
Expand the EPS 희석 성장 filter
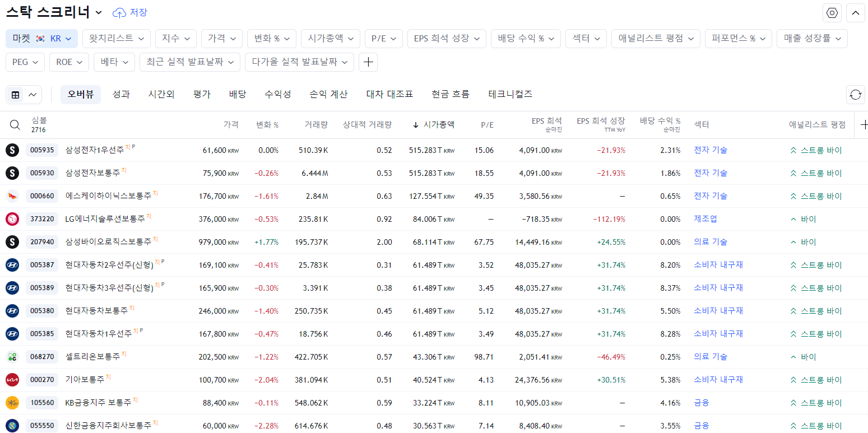click(447, 39)
